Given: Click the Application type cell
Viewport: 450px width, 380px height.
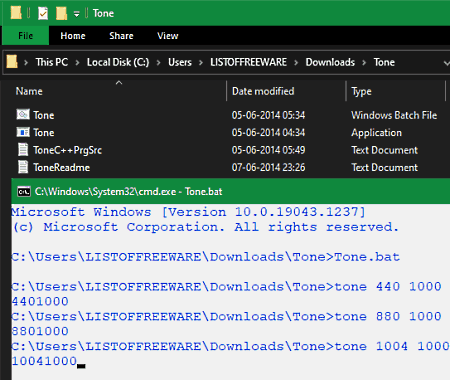Looking at the screenshot, I should tap(376, 133).
